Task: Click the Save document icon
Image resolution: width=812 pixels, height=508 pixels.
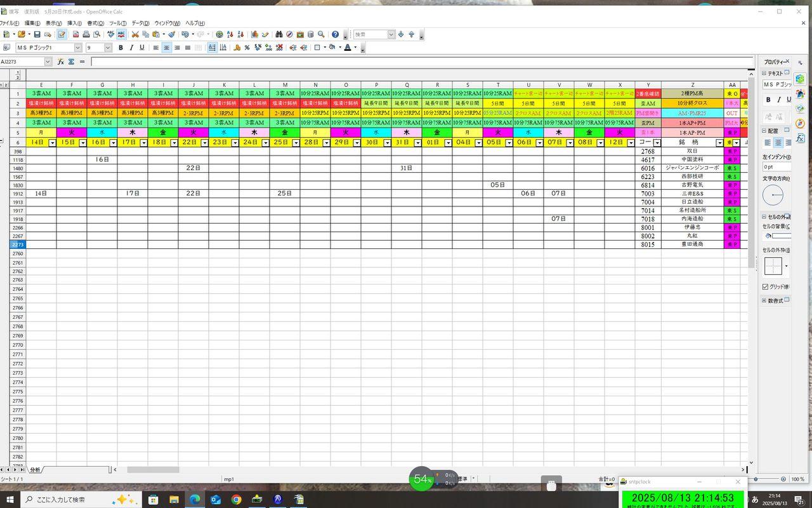Action: pos(37,34)
